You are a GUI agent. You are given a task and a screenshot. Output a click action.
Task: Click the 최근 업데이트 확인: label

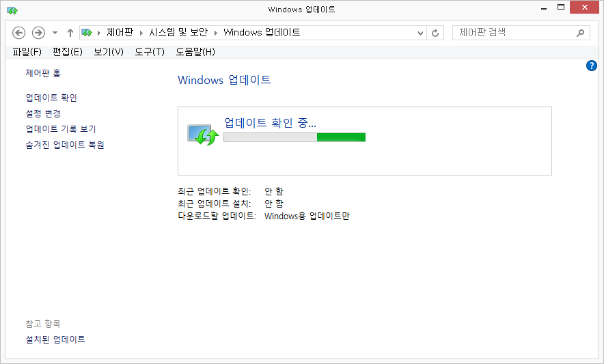click(x=215, y=191)
